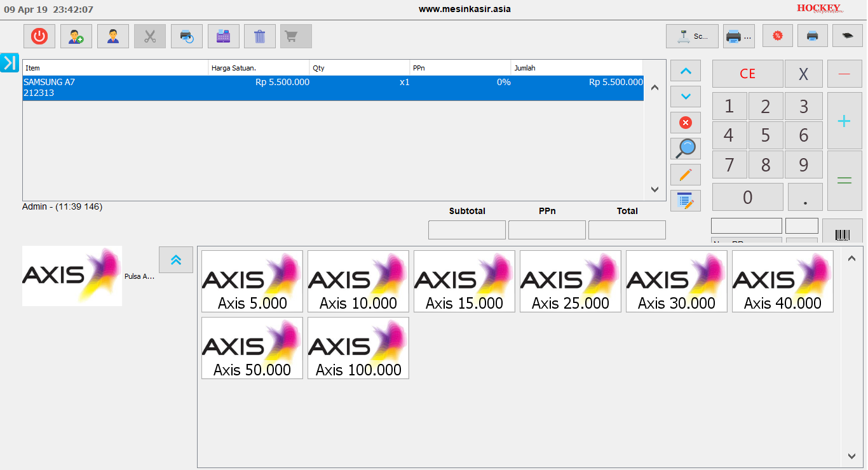Click the Qty column header
The width and height of the screenshot is (868, 470).
[x=360, y=68]
